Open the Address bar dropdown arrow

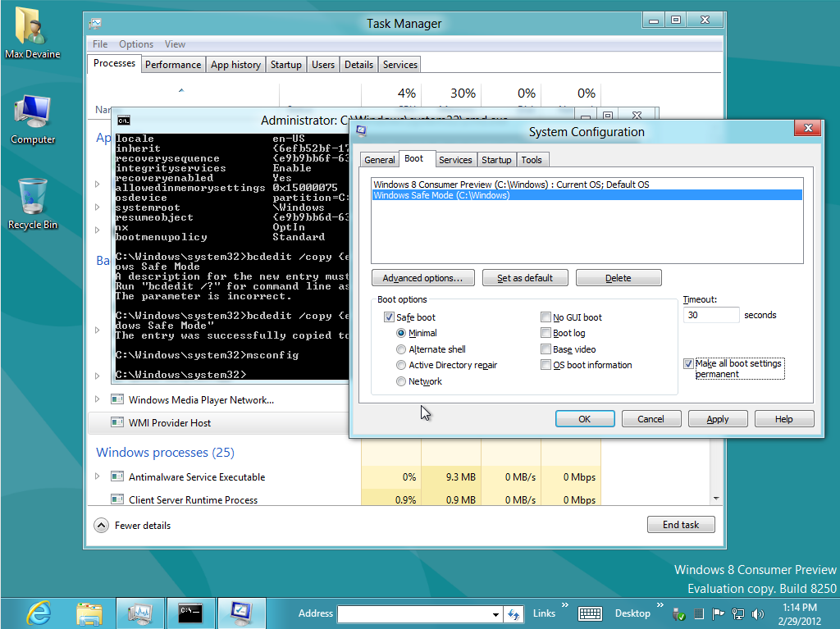point(495,614)
